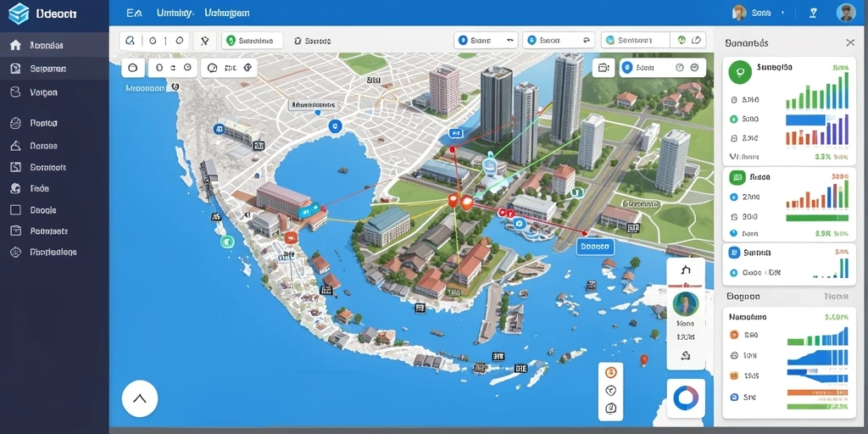This screenshot has width=868, height=434.
Task: Expand the second blue-dot combo with refresh arrows
Action: pos(559,41)
